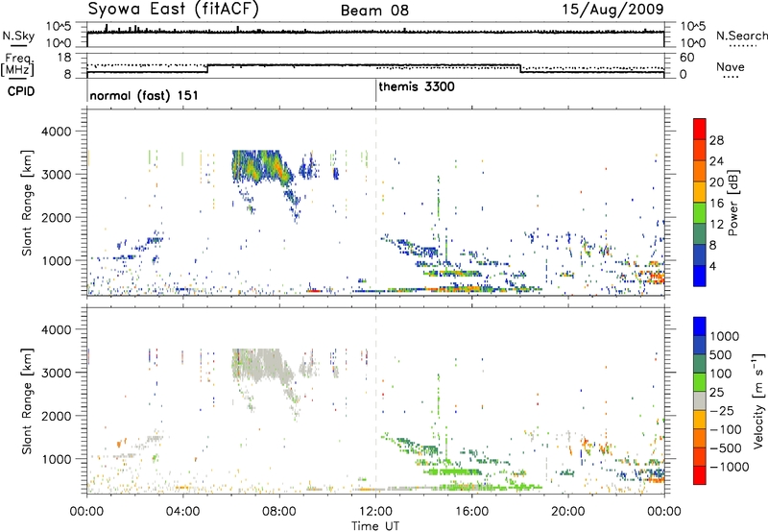Click the "25" label on the Velocity color bar
Viewport: 768px width, 532px height.
pos(716,392)
